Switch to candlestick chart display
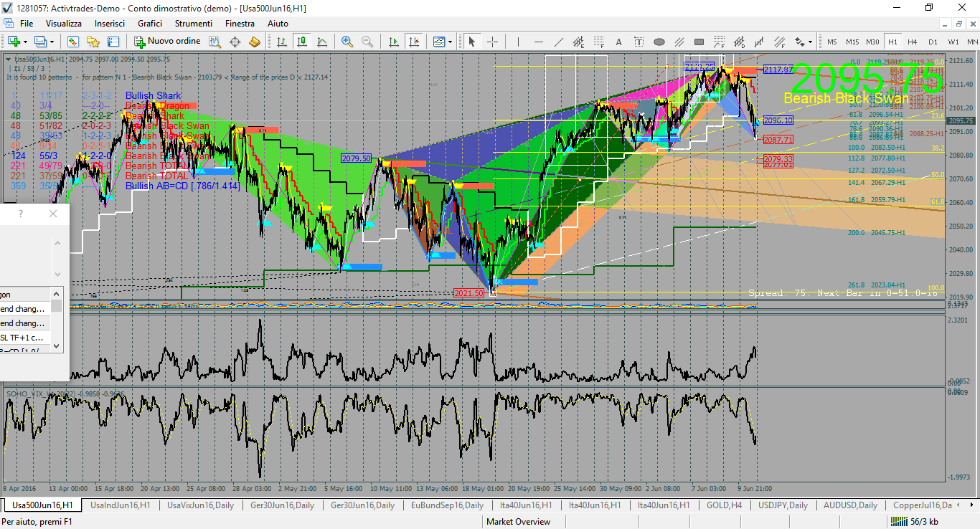The image size is (980, 529). [x=302, y=42]
